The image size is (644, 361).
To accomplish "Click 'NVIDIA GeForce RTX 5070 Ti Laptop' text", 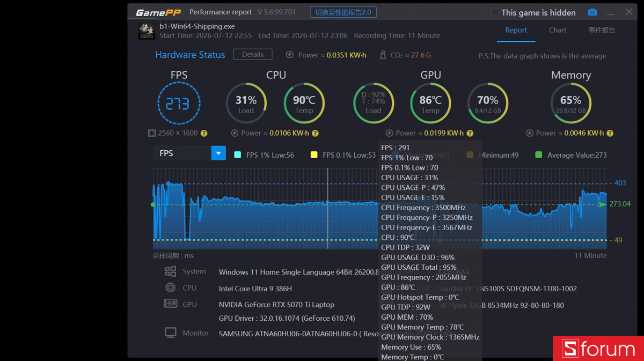I will 276,305.
